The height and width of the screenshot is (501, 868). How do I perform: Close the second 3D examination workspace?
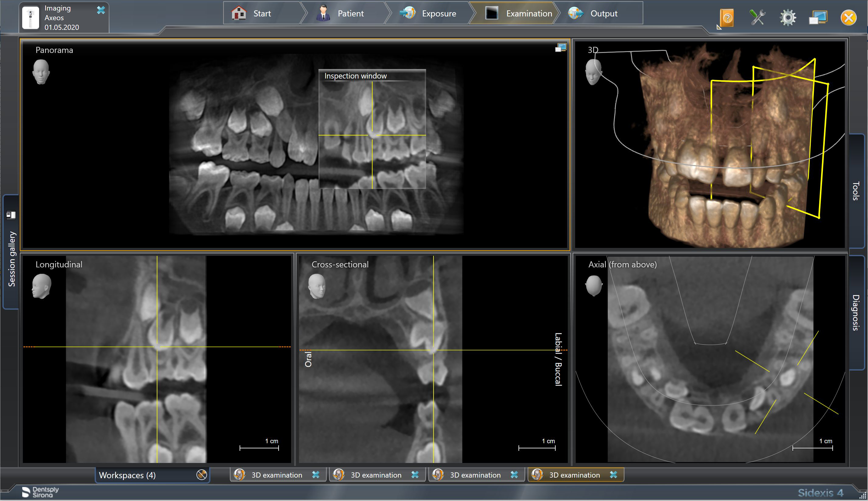coord(415,475)
